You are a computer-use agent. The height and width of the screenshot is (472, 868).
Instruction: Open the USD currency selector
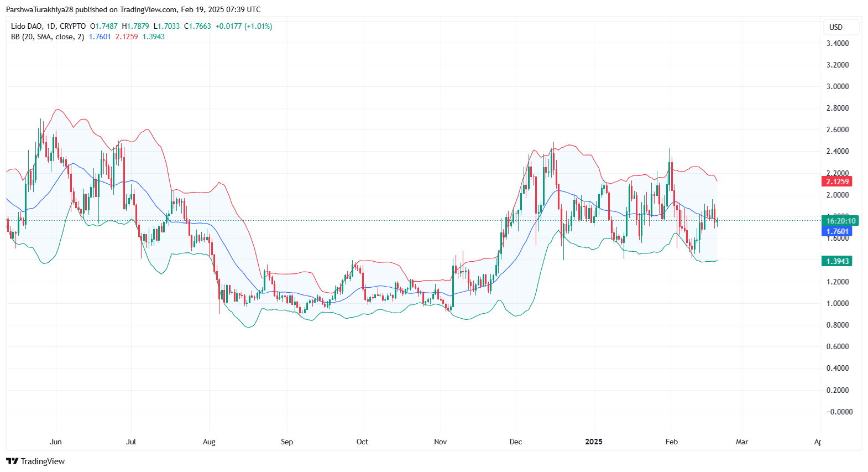(x=836, y=27)
